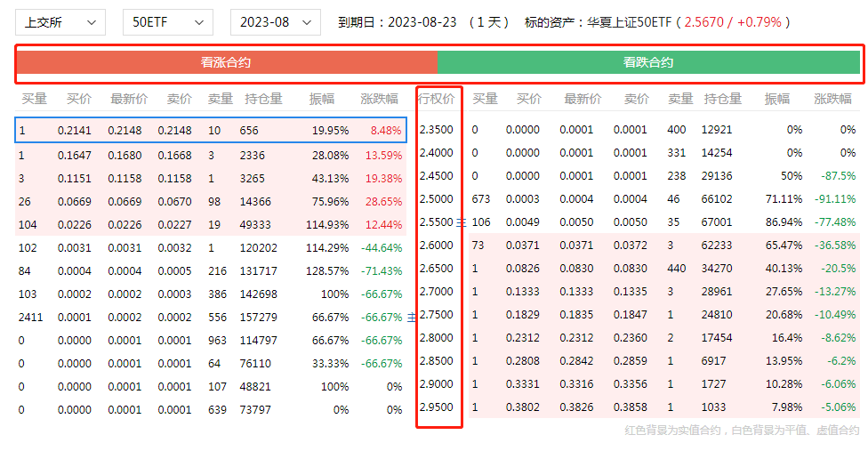Image resolution: width=868 pixels, height=451 pixels.
Task: Select the highlighted call row with 8.48% change
Action: click(211, 131)
